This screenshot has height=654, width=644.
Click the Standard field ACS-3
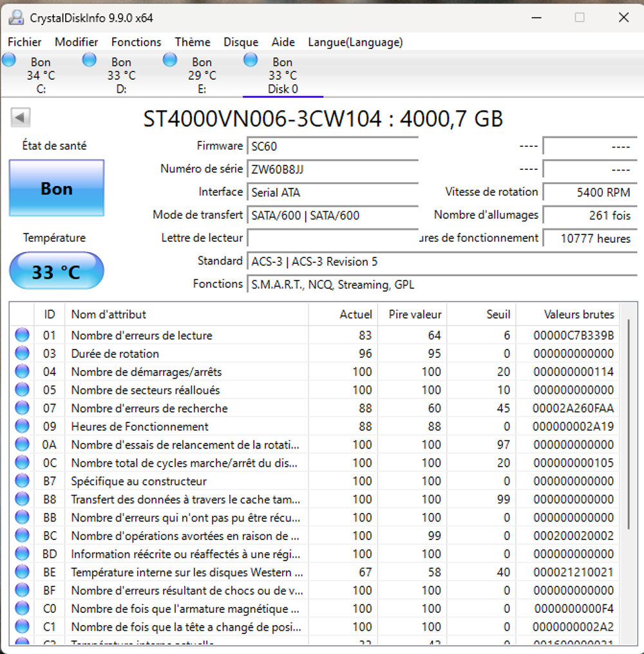(442, 261)
